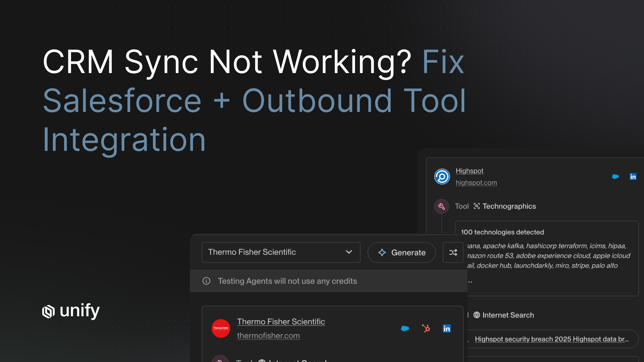The image size is (644, 362).
Task: Click the Highspot company logo avatar
Action: (442, 177)
